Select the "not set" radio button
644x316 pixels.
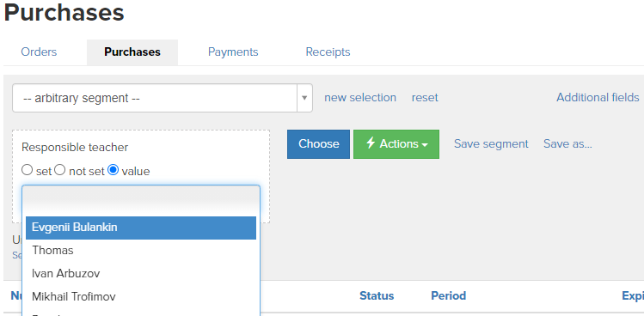pyautogui.click(x=60, y=170)
